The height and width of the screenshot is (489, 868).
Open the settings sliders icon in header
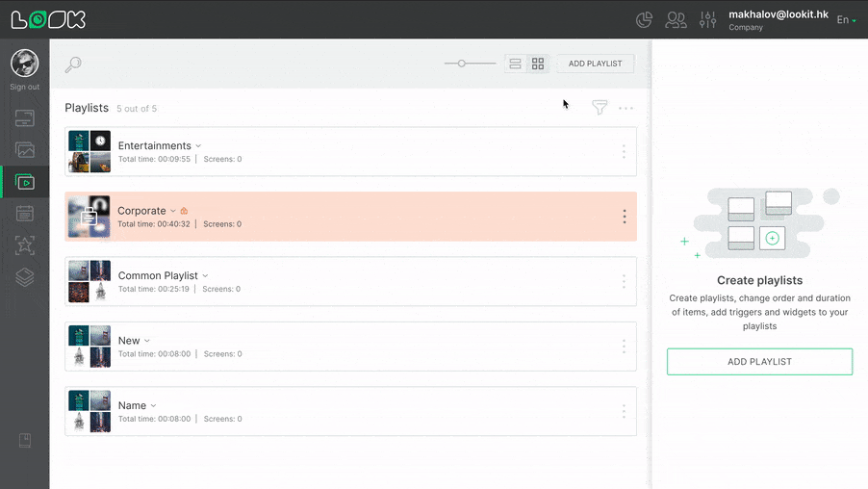(x=708, y=19)
